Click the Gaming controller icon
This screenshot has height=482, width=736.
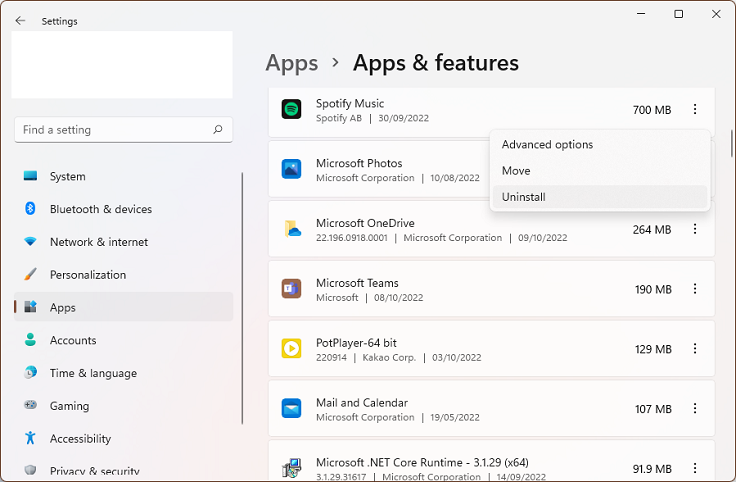click(31, 405)
